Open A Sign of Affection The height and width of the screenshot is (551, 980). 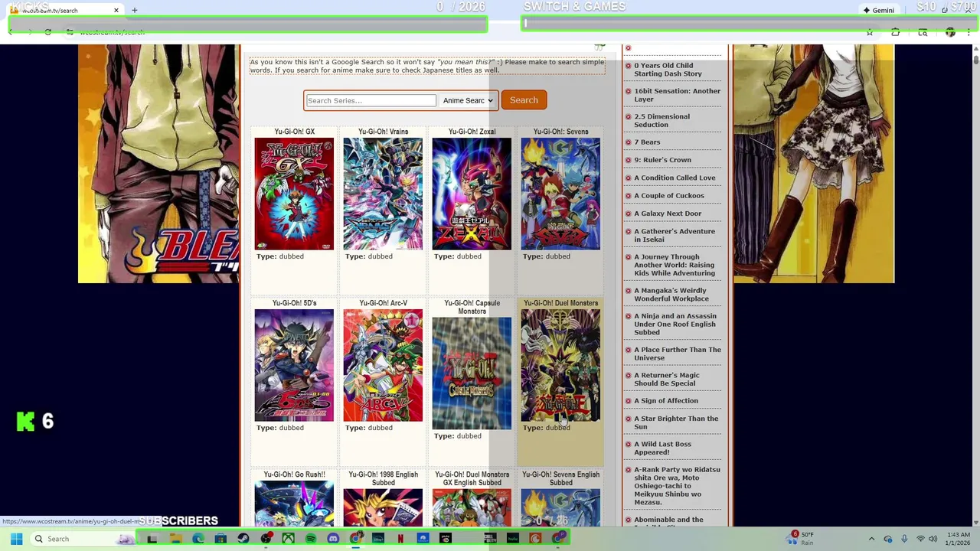666,401
